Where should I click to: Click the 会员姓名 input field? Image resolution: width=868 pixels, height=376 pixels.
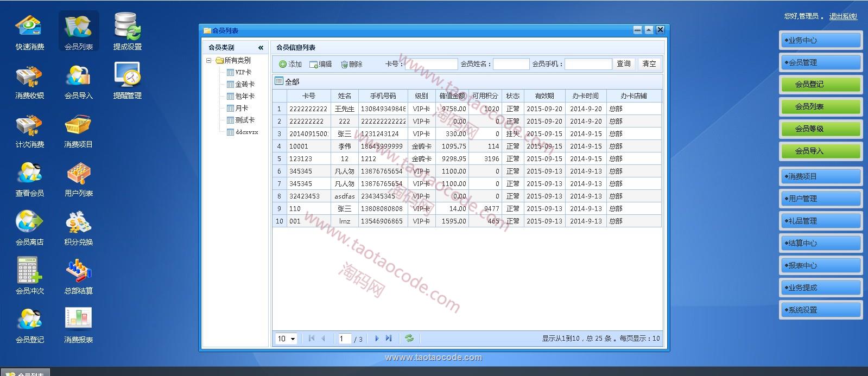[510, 65]
